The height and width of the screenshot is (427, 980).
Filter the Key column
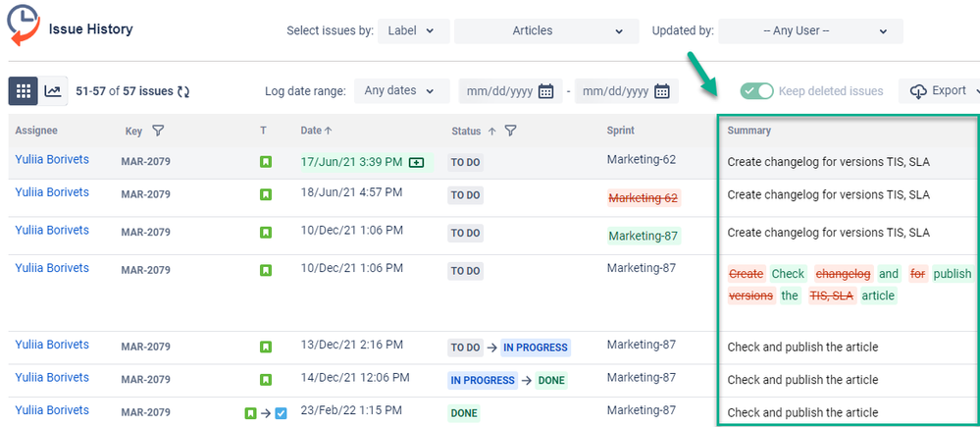point(158,131)
